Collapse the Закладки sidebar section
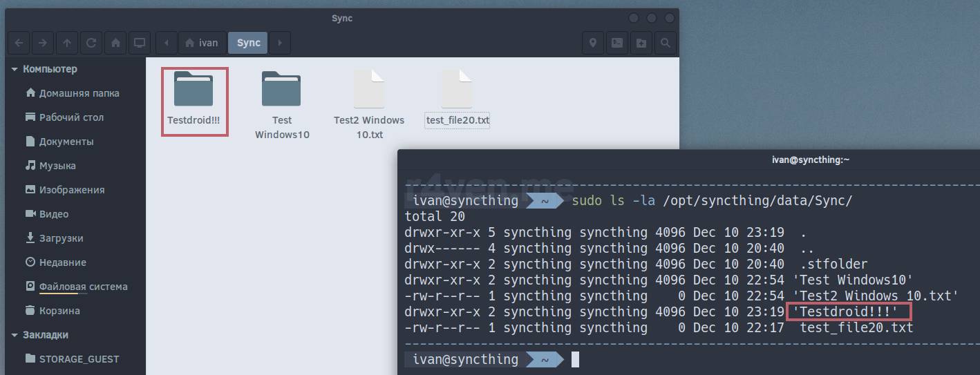 click(15, 335)
